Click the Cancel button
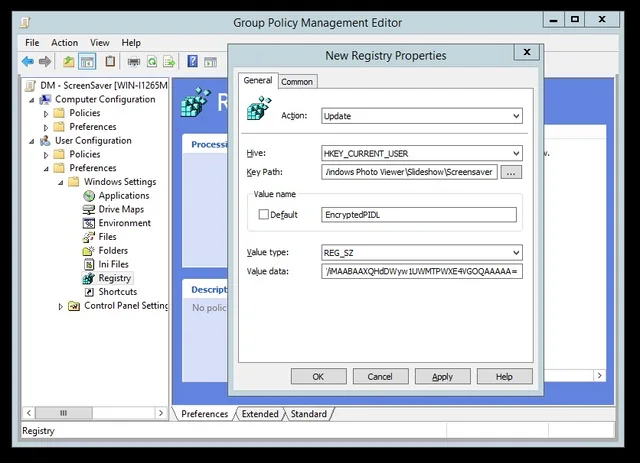 click(380, 376)
